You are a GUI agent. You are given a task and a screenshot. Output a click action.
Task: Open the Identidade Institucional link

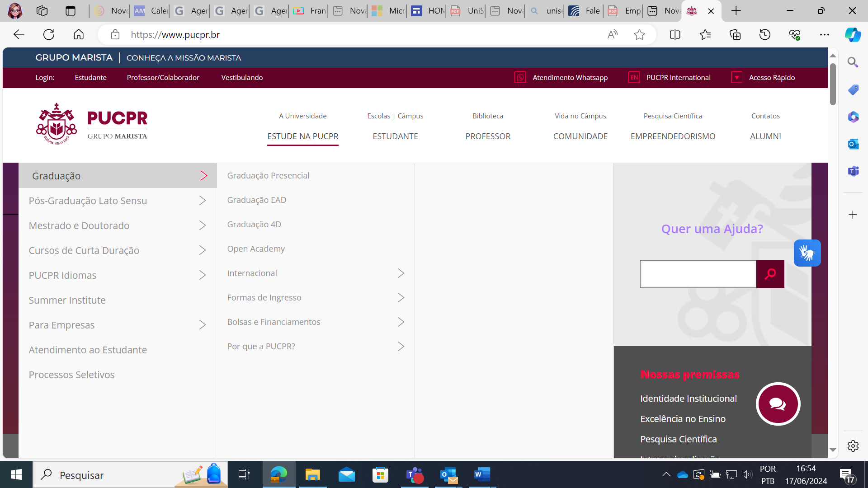[x=688, y=399]
